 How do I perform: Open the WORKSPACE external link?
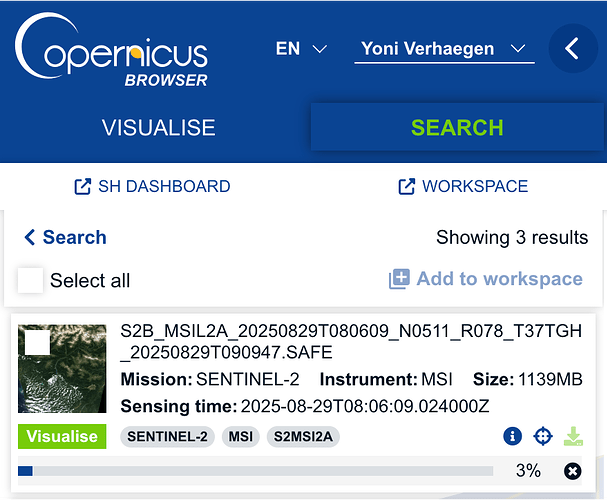tap(463, 186)
